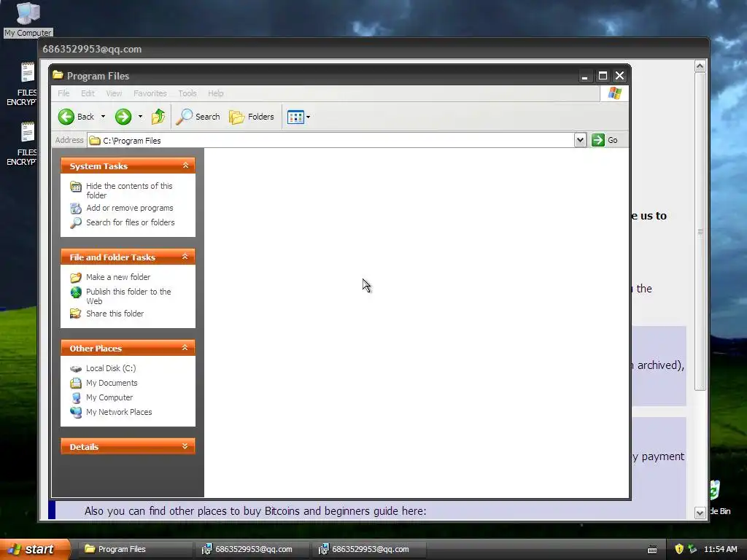The width and height of the screenshot is (747, 560).
Task: Open the Forward history dropdown arrow
Action: click(x=140, y=117)
